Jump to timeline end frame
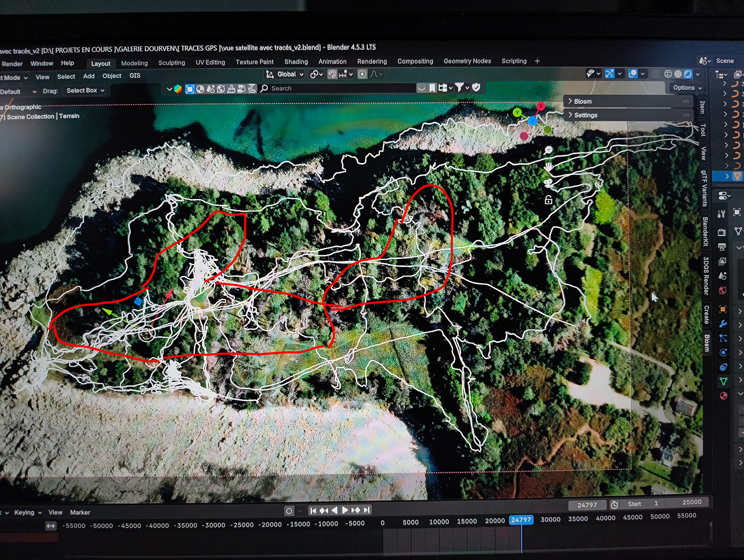 pyautogui.click(x=367, y=510)
